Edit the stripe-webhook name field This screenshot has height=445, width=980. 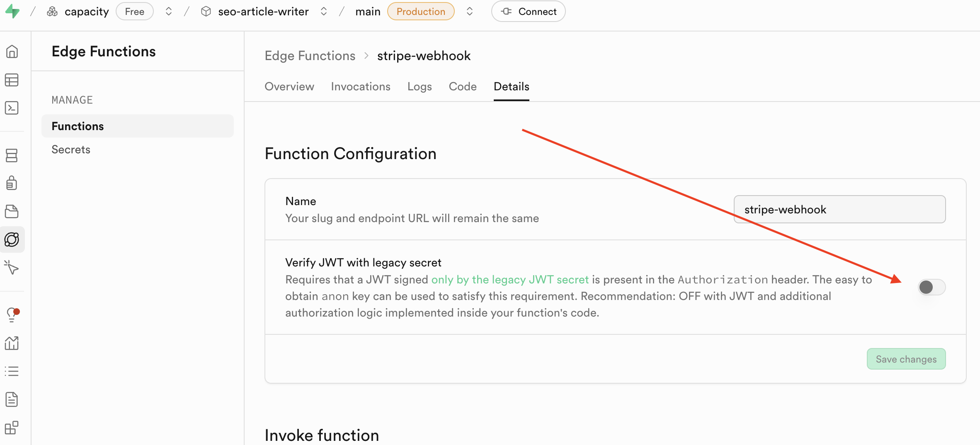(839, 209)
